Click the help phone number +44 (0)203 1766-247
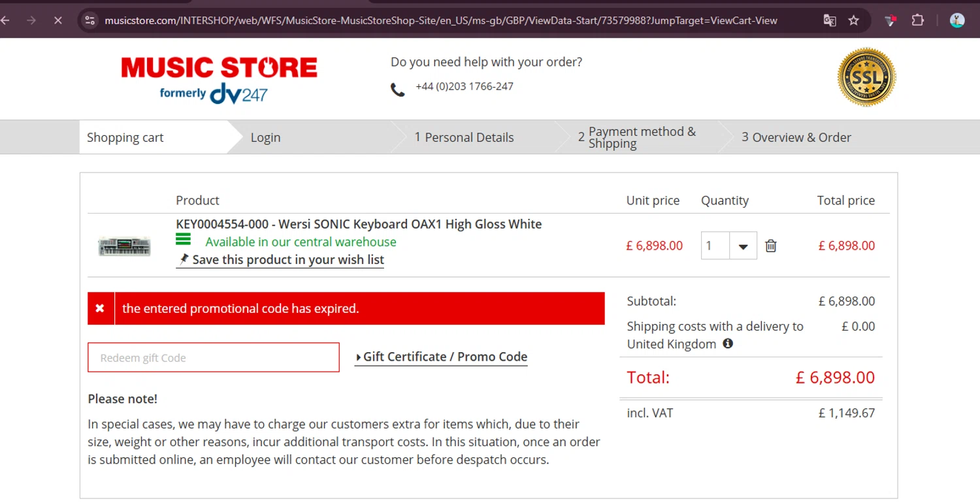This screenshot has width=980, height=503. pyautogui.click(x=465, y=86)
